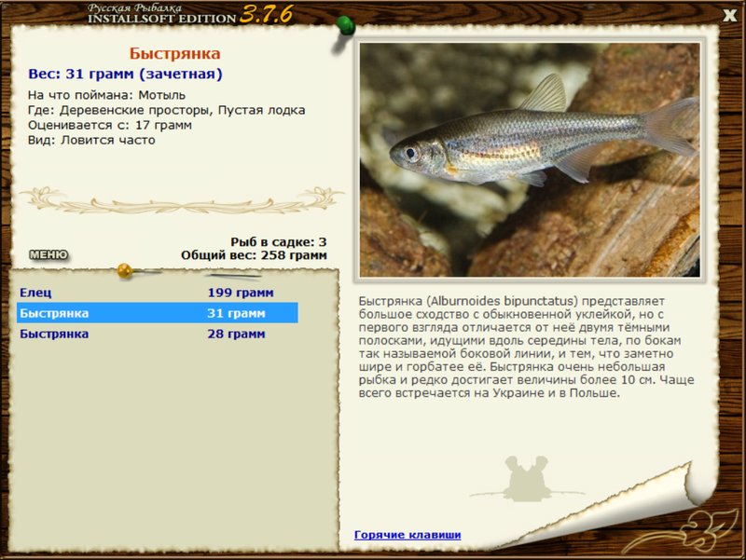Close the fish keepnet window
The image size is (746, 560).
729,16
